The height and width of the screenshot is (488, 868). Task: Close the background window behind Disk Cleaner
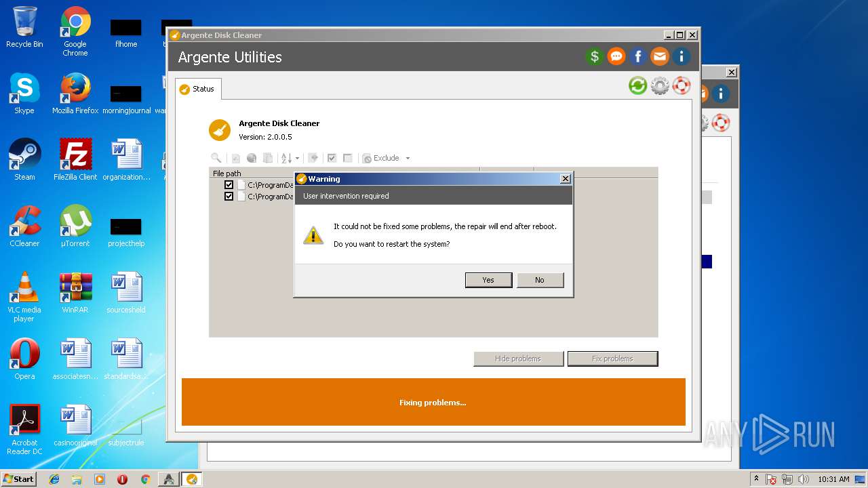tap(732, 72)
